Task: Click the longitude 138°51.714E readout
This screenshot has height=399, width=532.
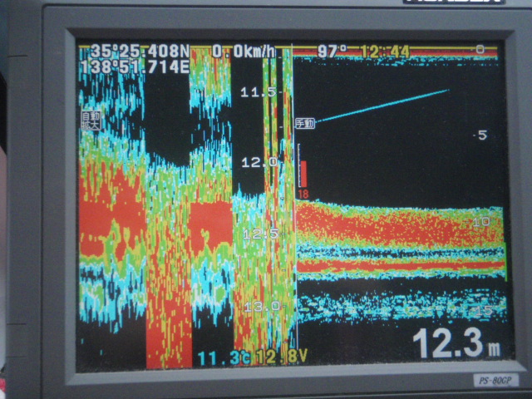Action: 135,65
